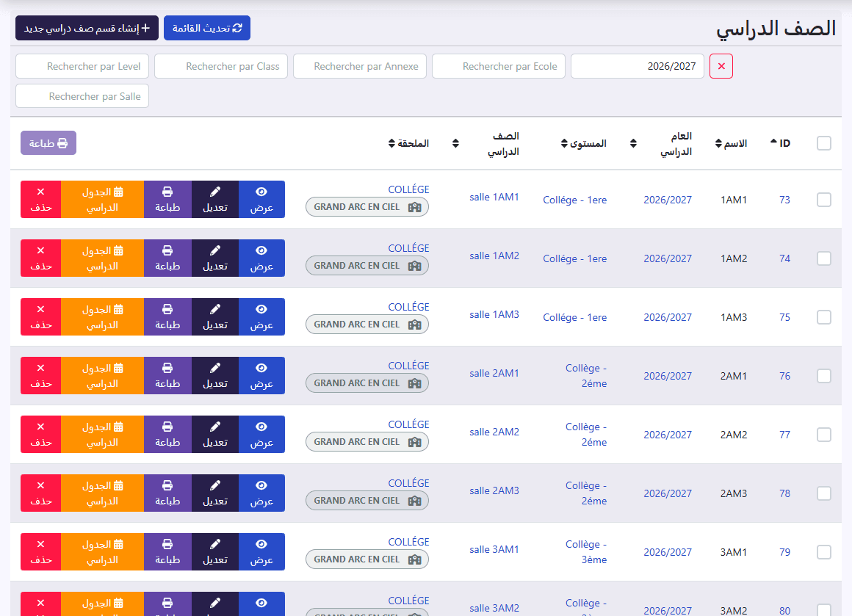This screenshot has height=616, width=852.
Task: Open the schedule (الجدول الدراسي) for 1AM1
Action: click(103, 200)
